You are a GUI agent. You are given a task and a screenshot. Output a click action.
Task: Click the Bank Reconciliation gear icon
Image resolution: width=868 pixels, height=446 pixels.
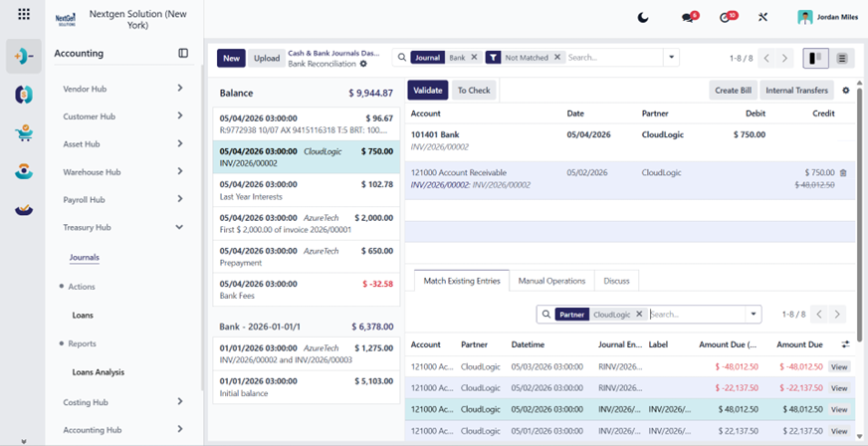point(363,64)
